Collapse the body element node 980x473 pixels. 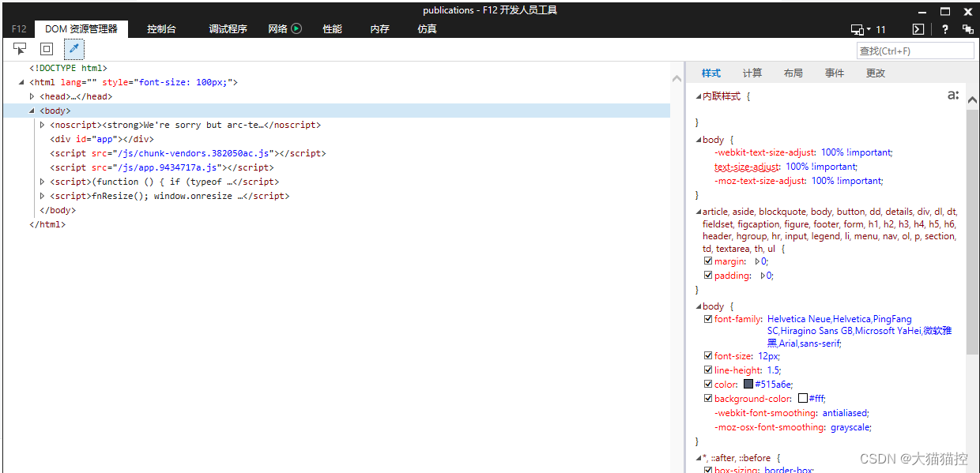click(31, 111)
